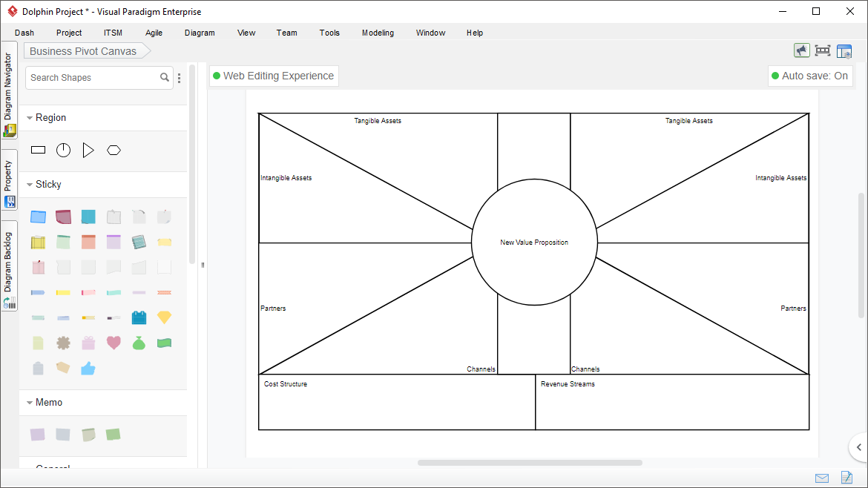Toggle the Auto save: On indicator

point(810,76)
